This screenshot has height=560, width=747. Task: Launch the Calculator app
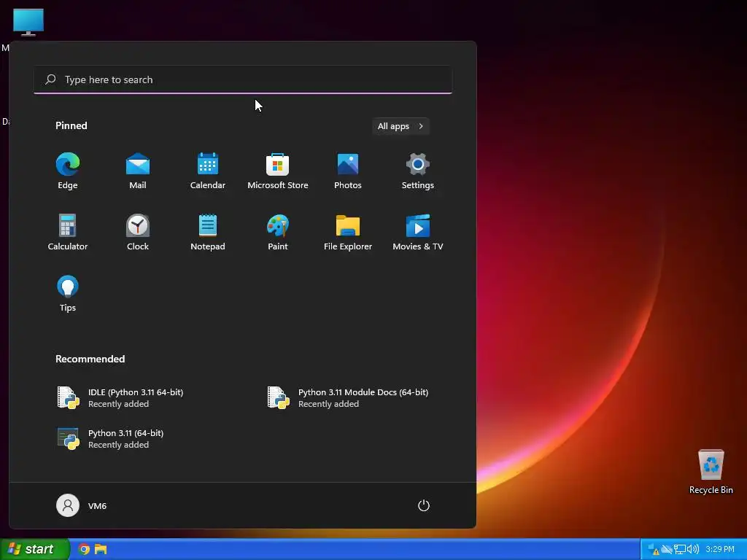tap(68, 233)
